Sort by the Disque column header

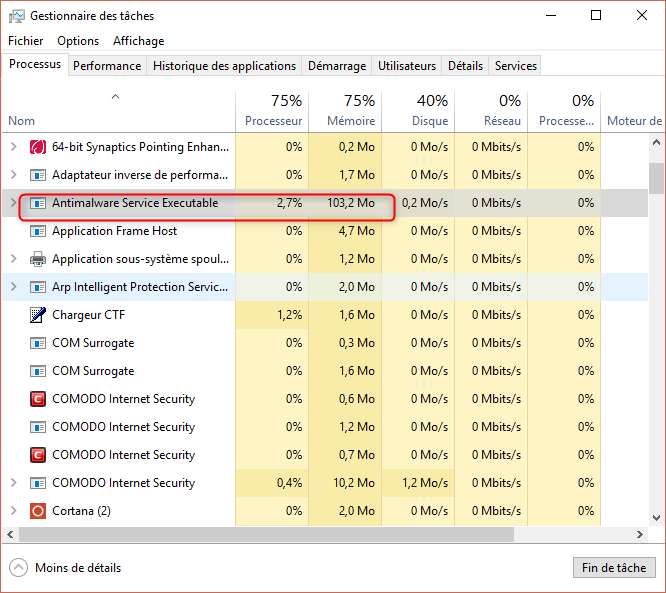[418, 111]
